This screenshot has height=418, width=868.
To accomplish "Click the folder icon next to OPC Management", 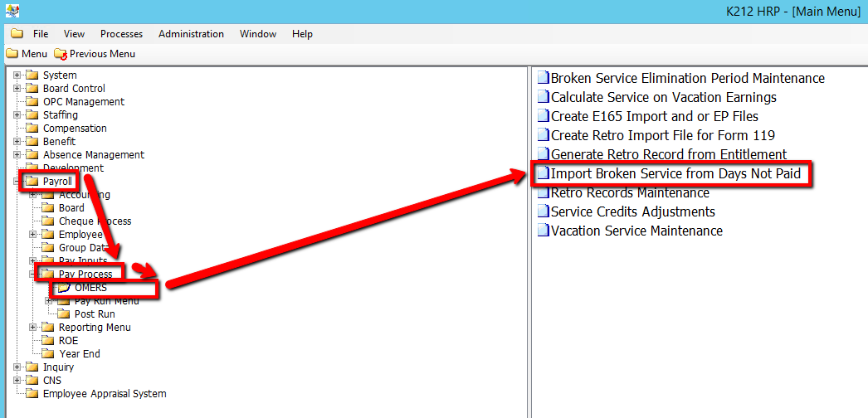I will click(x=32, y=102).
